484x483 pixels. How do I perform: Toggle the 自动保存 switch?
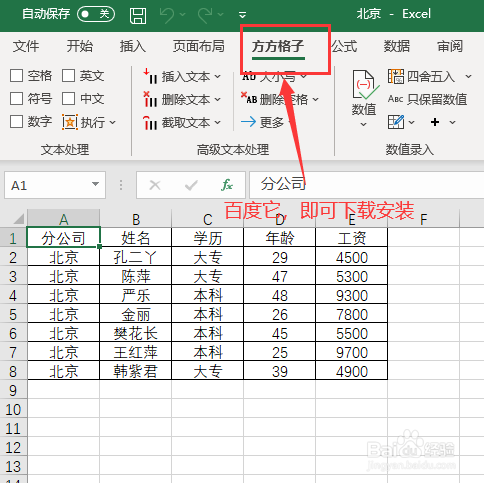(x=96, y=14)
